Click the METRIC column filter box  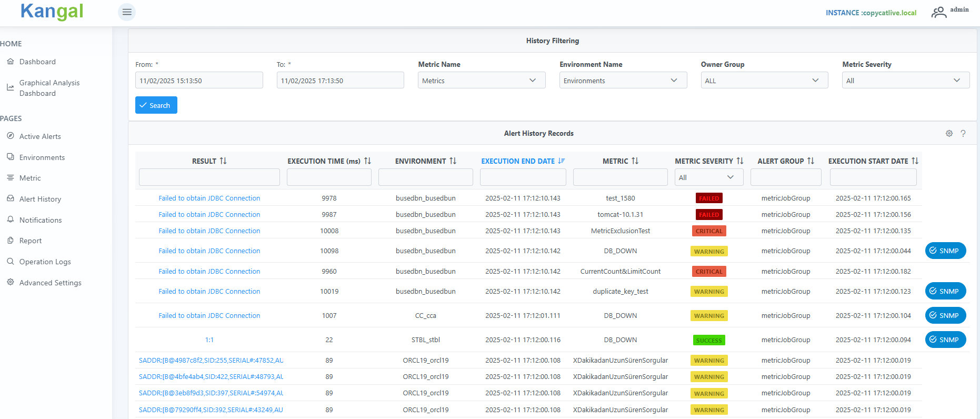[x=621, y=177]
